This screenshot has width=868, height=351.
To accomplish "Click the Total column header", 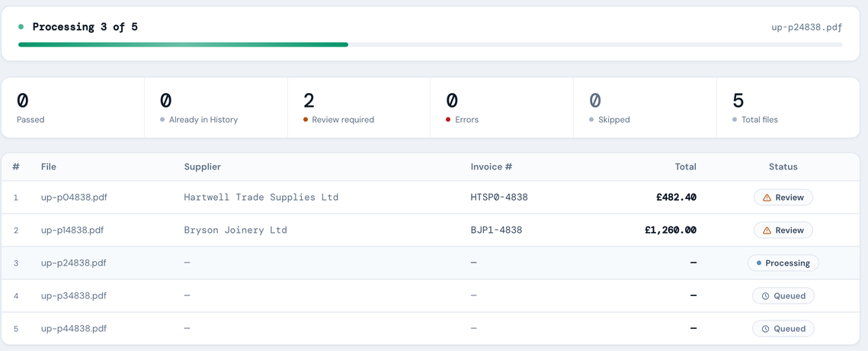I will 685,166.
